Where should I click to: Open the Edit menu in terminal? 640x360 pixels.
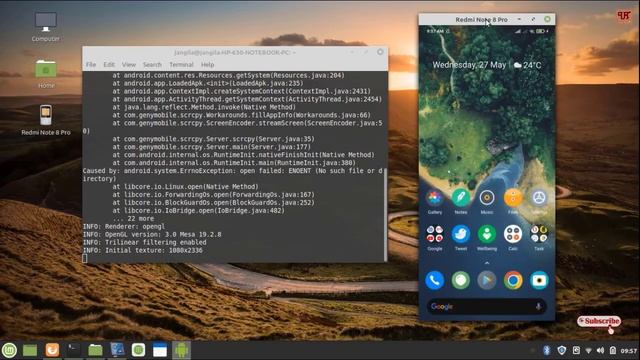pyautogui.click(x=109, y=64)
